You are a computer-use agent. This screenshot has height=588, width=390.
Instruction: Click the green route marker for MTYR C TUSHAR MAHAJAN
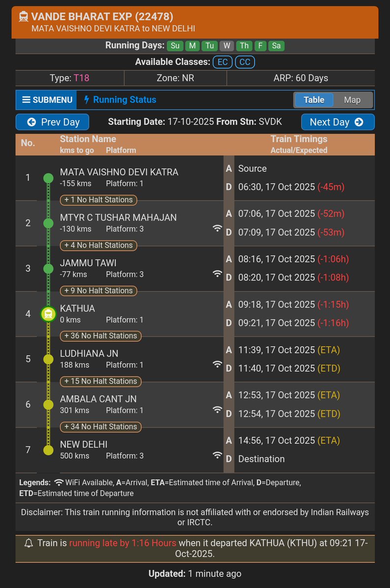coord(48,223)
